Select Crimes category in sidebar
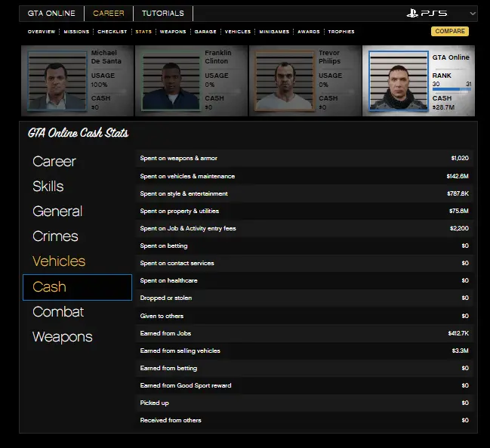Screen dimensions: 490x448 pyautogui.click(x=55, y=236)
